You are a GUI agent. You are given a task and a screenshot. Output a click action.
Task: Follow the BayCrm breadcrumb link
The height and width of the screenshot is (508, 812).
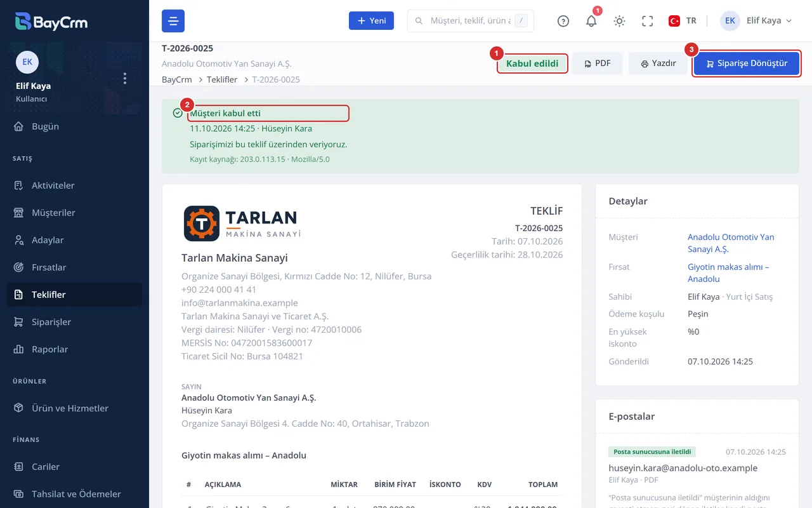(177, 79)
